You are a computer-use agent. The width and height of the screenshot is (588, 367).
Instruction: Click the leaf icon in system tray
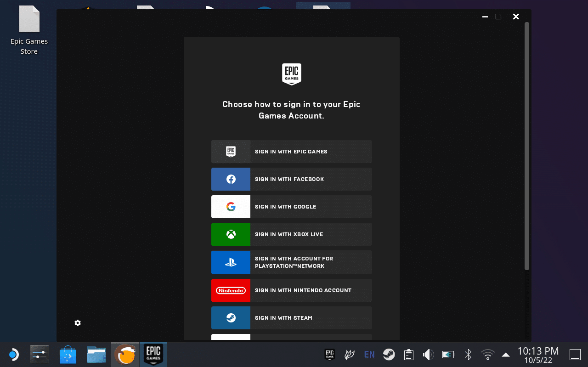pyautogui.click(x=350, y=355)
